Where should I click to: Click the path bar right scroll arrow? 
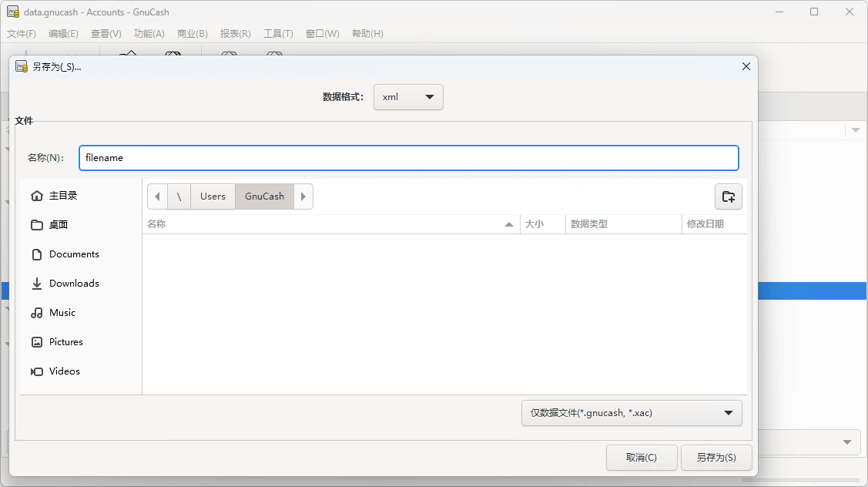(303, 196)
